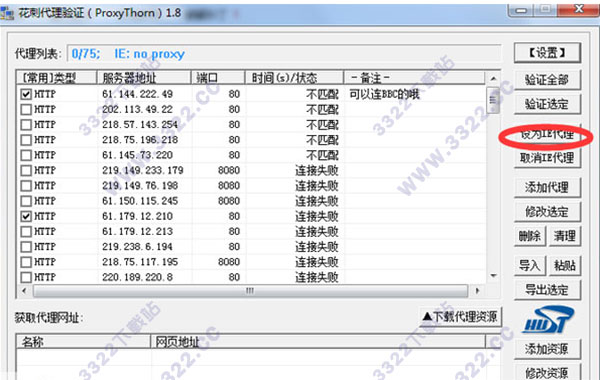Click the vertical scrollbar thumb of the proxy list
Viewport: 600px width, 380px height.
pyautogui.click(x=493, y=101)
